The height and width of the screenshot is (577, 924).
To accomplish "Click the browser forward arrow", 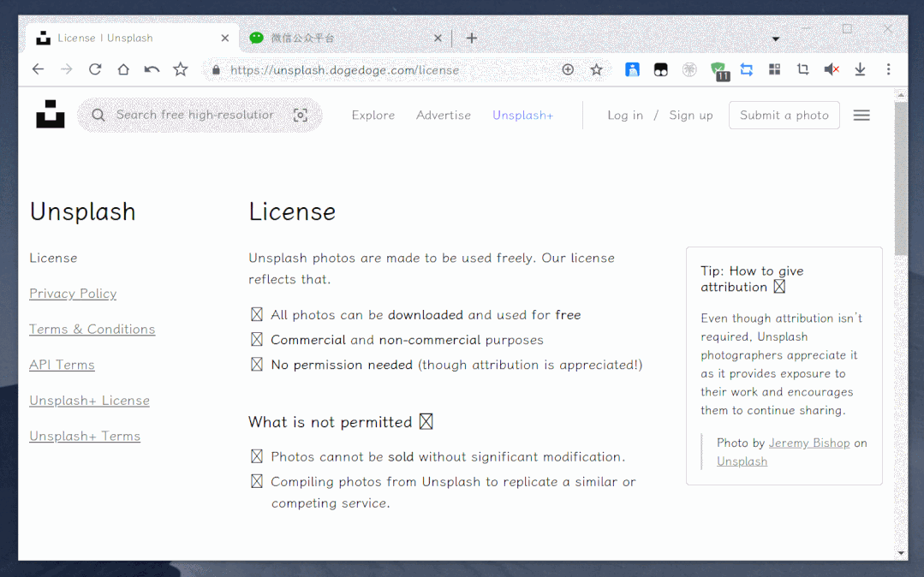I will [67, 69].
